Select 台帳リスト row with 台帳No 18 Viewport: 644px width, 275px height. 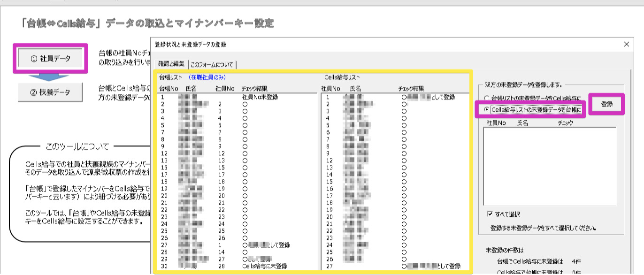(x=238, y=182)
